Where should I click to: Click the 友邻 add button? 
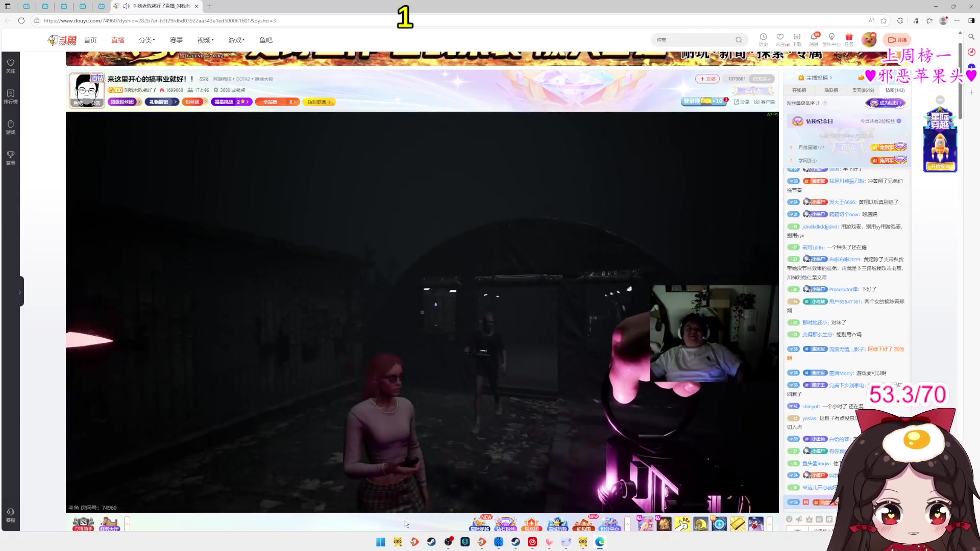tap(707, 79)
